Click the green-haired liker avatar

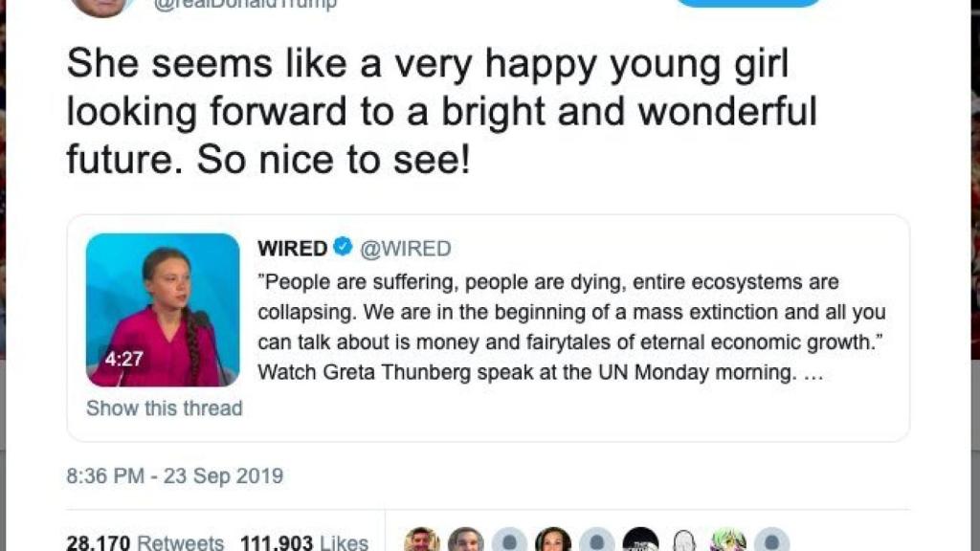point(727,541)
